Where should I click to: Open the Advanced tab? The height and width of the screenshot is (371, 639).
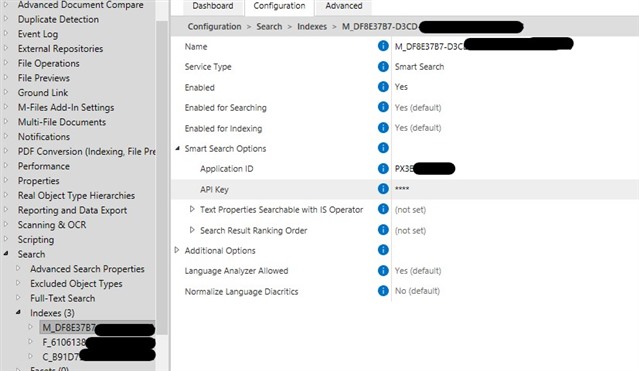point(344,6)
